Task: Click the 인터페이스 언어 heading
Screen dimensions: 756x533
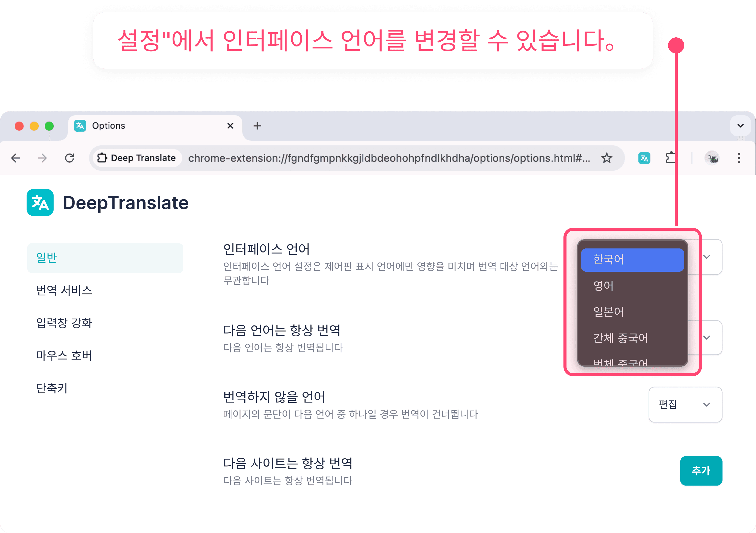Action: point(266,249)
